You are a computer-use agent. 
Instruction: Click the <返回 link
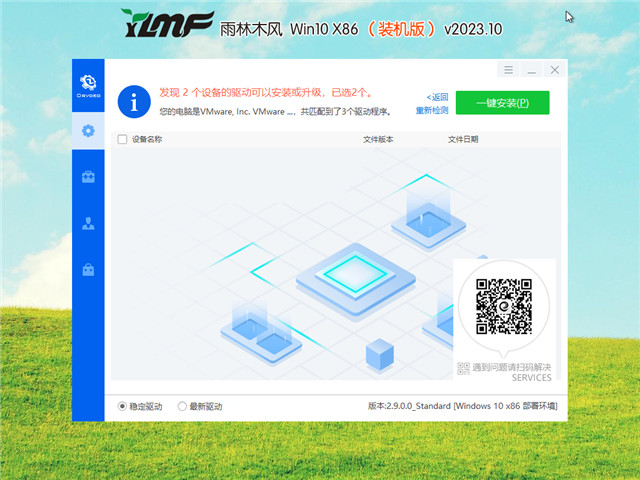coord(437,97)
